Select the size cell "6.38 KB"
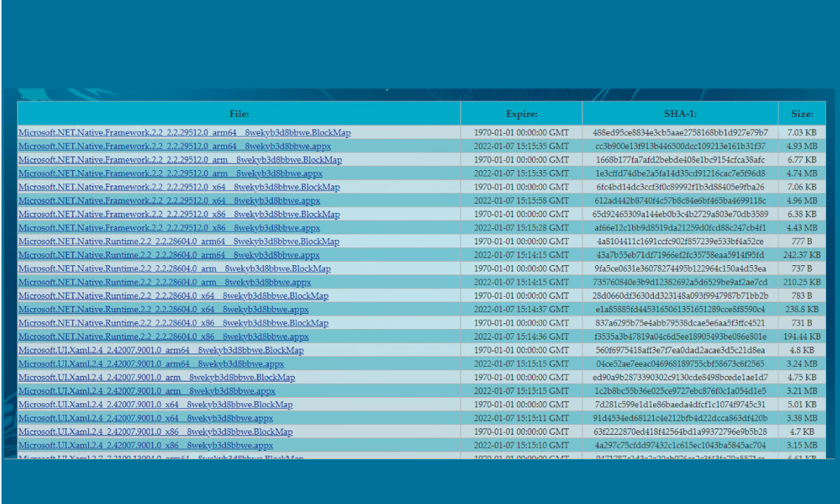This screenshot has height=504, width=840. [x=802, y=214]
